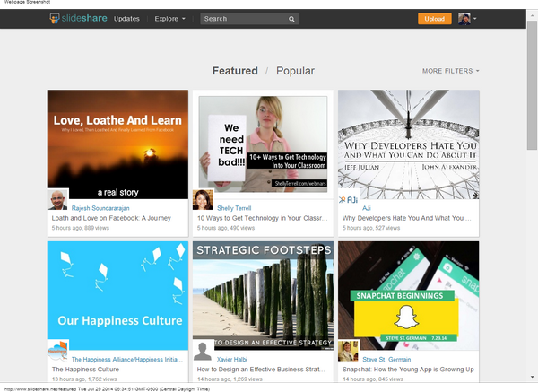Open the AJi author link
The image size is (538, 392).
pyautogui.click(x=367, y=208)
